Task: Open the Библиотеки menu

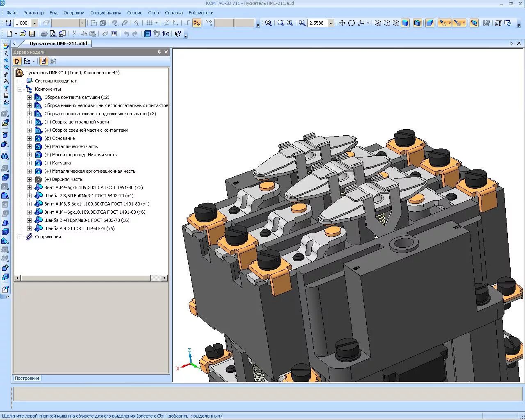Action: (201, 13)
